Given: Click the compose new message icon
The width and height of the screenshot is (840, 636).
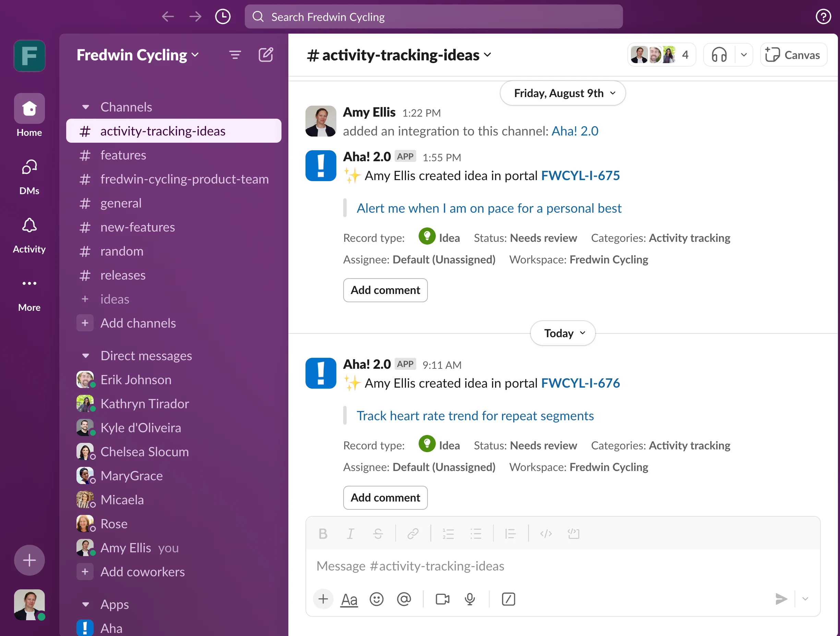Looking at the screenshot, I should (265, 55).
